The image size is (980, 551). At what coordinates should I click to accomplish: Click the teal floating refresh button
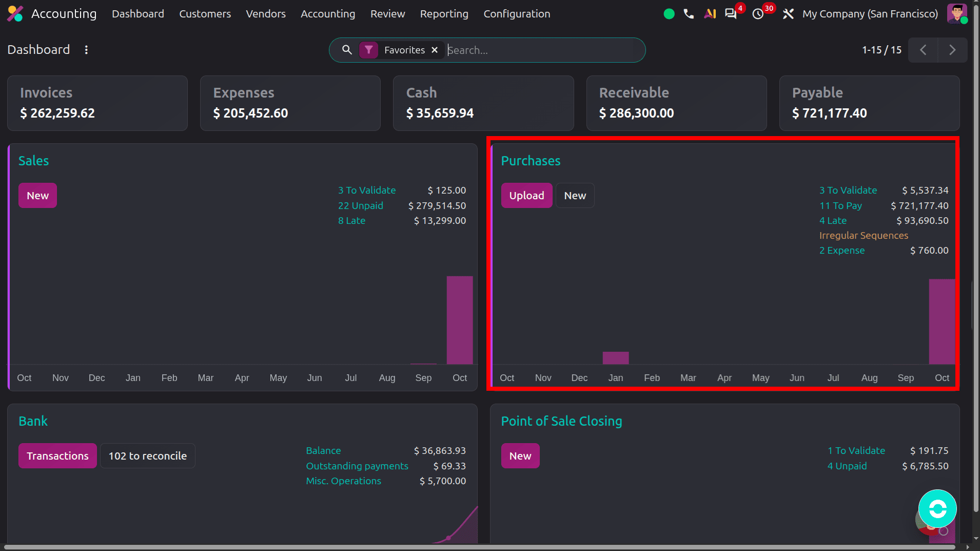[x=937, y=509]
